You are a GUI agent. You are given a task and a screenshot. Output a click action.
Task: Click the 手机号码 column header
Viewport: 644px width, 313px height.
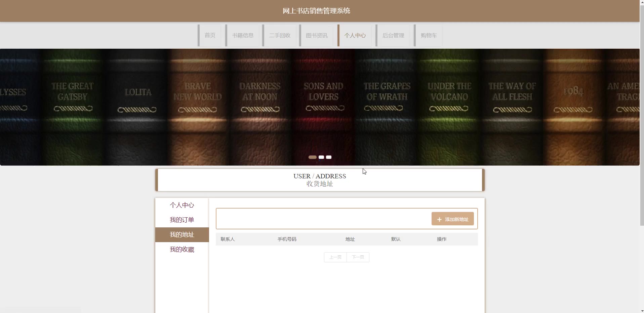(287, 239)
